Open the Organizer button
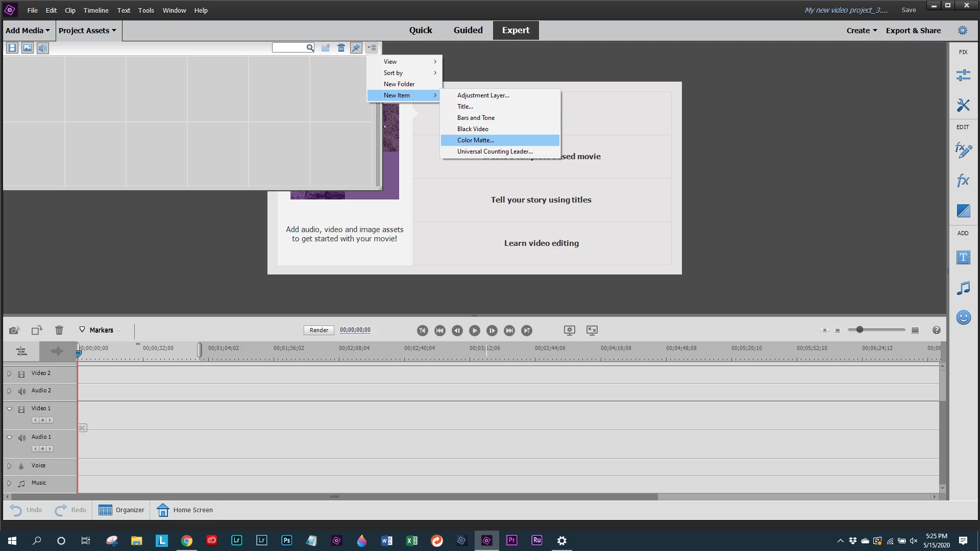Image resolution: width=980 pixels, height=551 pixels. click(x=121, y=510)
